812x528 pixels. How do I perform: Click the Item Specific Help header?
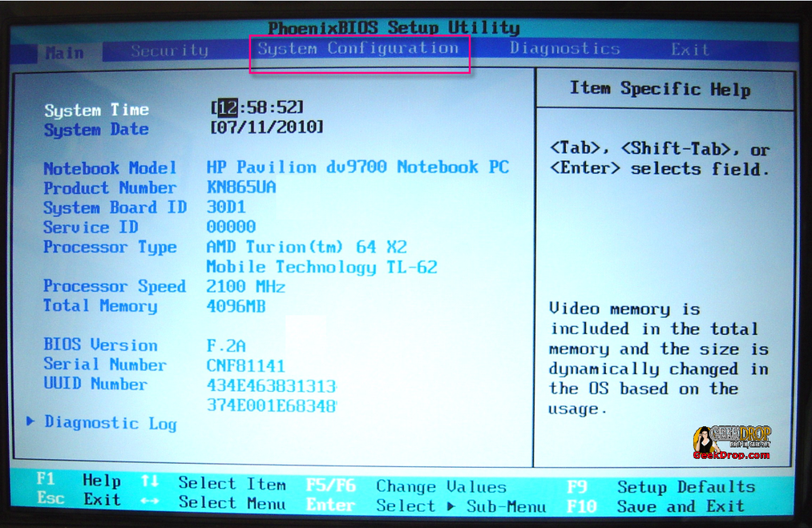tap(659, 89)
